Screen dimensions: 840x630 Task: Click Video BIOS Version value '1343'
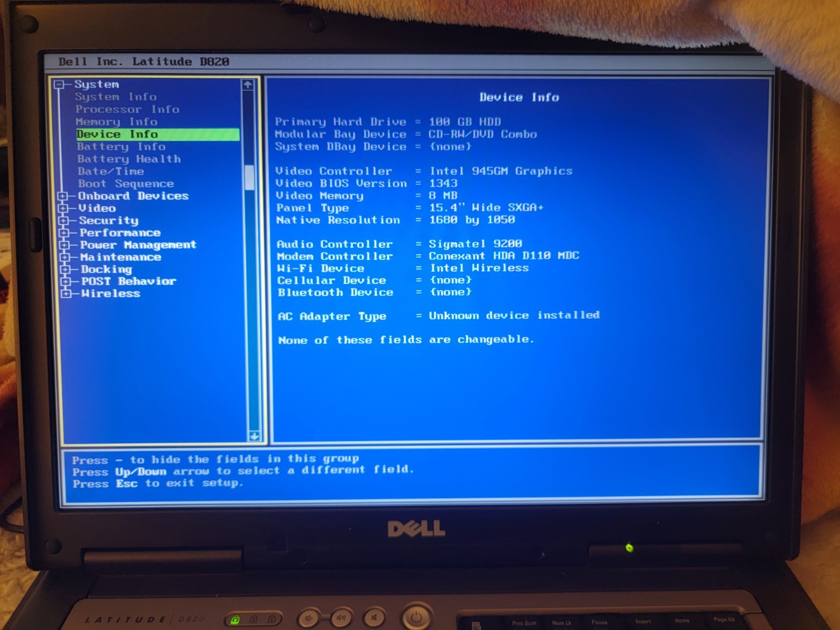[443, 183]
